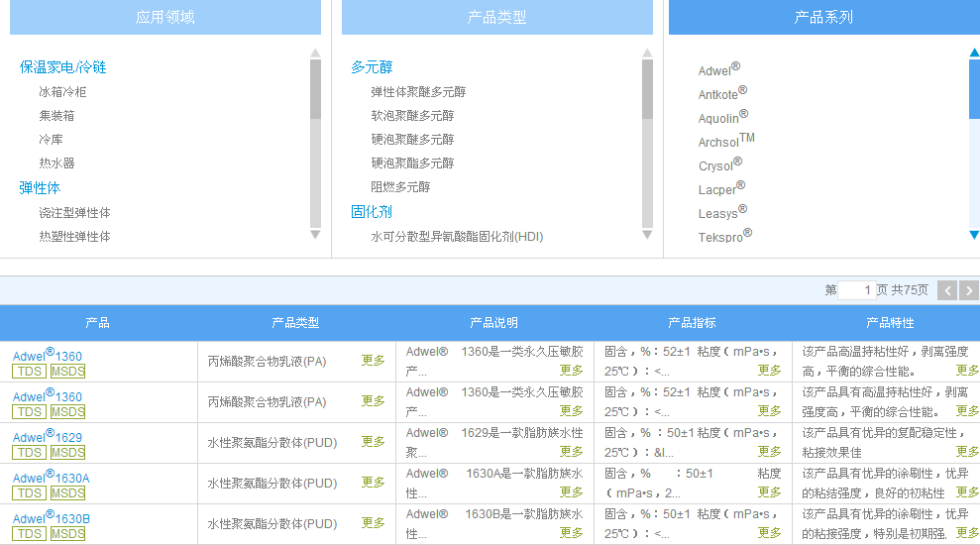Screen dimensions: 980x545
Task: Expand 更多 for the 1630A是一款脂肪族水 description
Action: coord(571,492)
